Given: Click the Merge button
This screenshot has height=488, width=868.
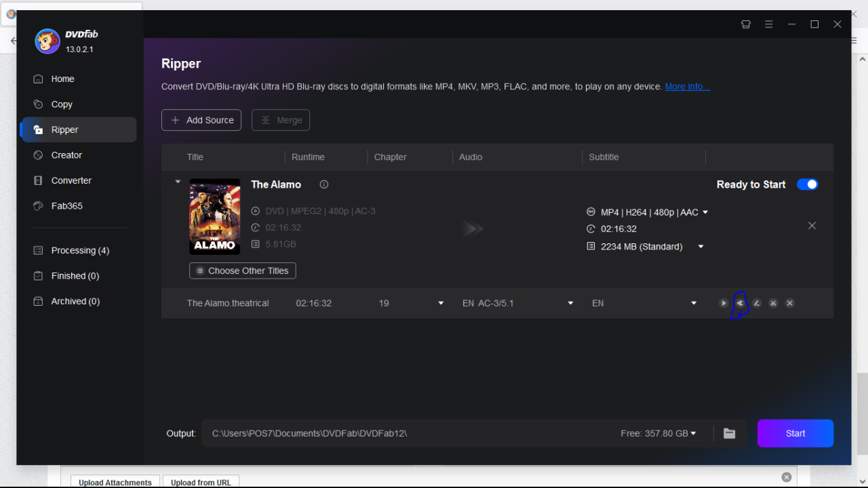Looking at the screenshot, I should tap(281, 120).
